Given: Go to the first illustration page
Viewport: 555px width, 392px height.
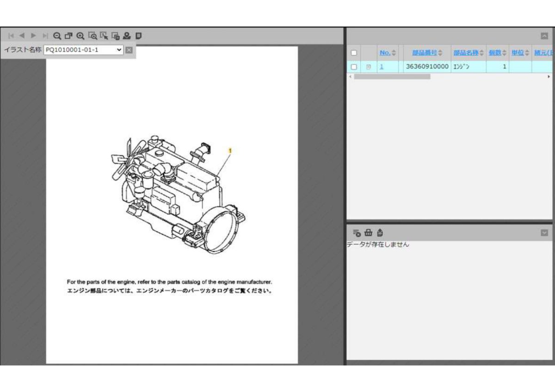Looking at the screenshot, I should (11, 36).
